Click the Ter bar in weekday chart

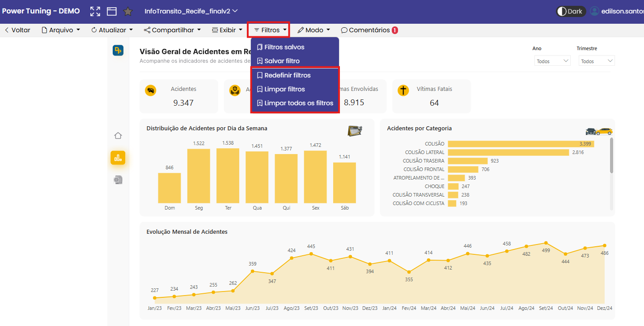[228, 176]
